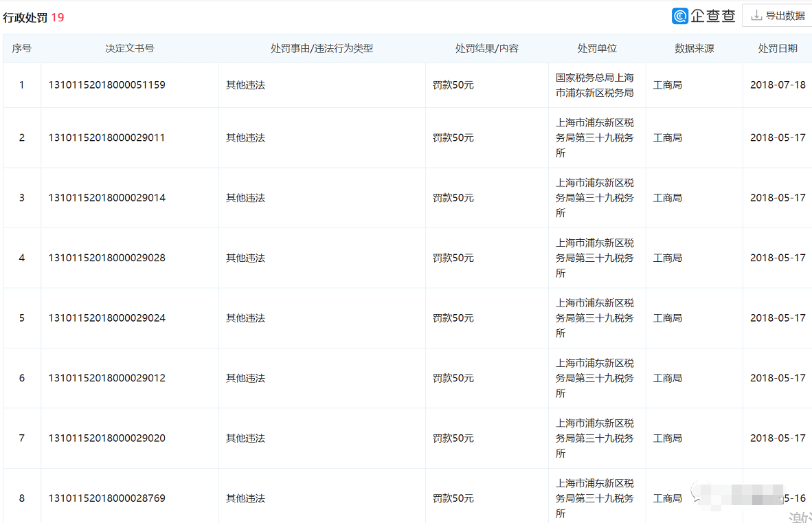This screenshot has height=523, width=812.
Task: Click the 数据来源 column header
Action: coord(694,49)
